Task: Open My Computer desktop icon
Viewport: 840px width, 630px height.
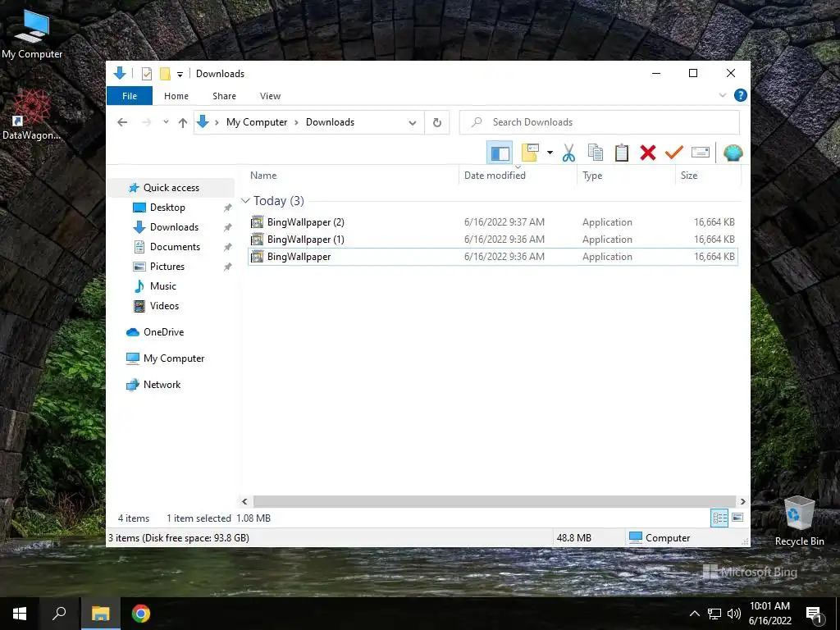Action: pos(32,34)
